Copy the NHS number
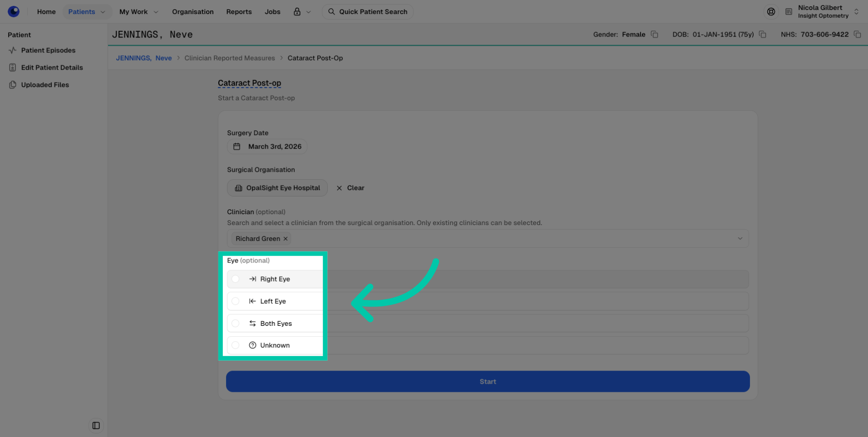This screenshot has height=437, width=868. (857, 34)
